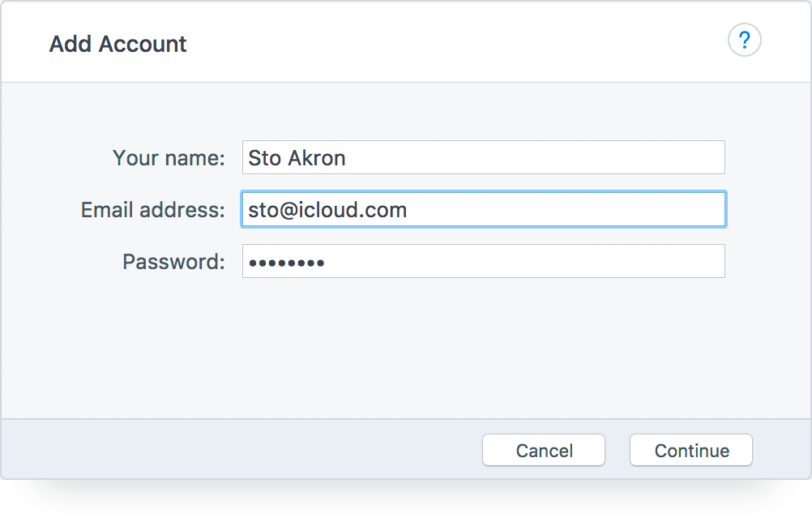Click the masked password dots
Screen dimensions: 812x522
coord(286,263)
